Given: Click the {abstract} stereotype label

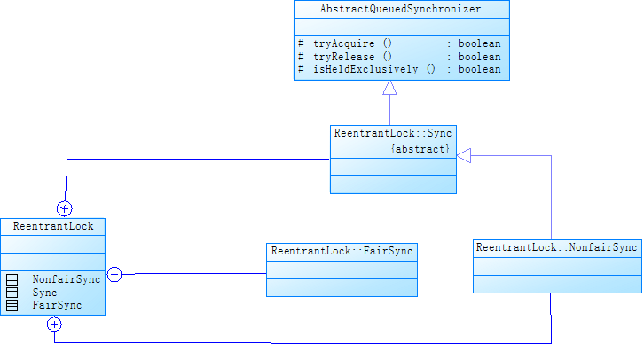Looking at the screenshot, I should click(420, 149).
